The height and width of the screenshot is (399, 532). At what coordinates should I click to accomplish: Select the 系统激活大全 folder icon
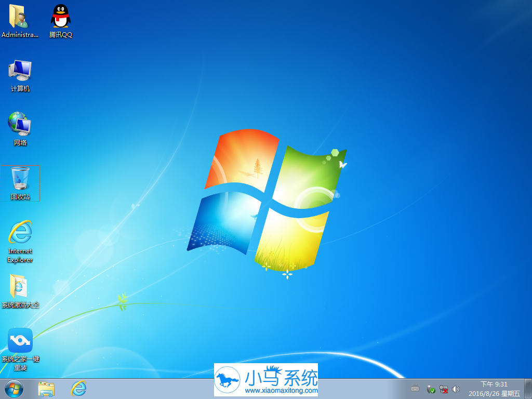pyautogui.click(x=20, y=291)
